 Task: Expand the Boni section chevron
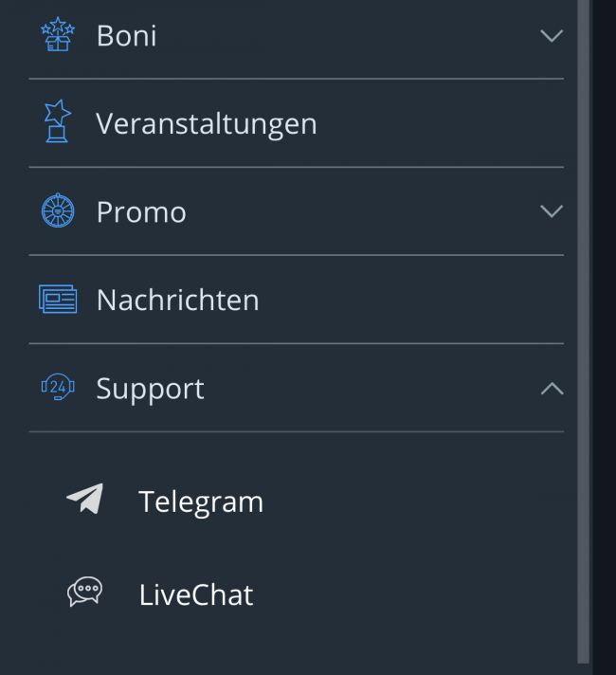(552, 35)
